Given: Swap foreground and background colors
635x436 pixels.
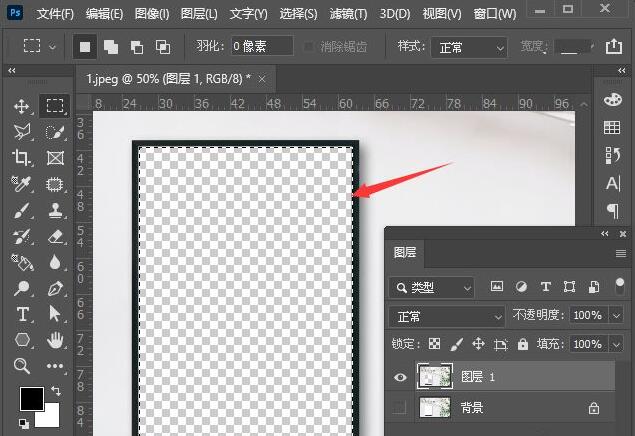Looking at the screenshot, I should click(56, 391).
